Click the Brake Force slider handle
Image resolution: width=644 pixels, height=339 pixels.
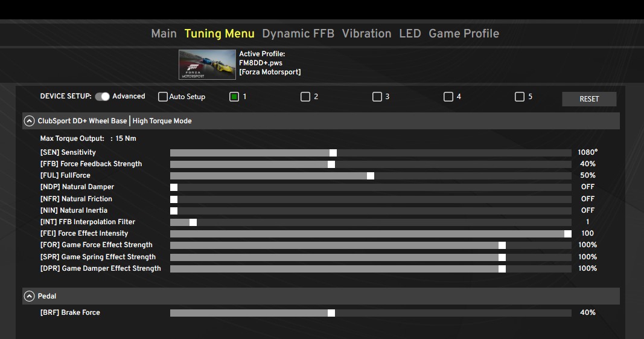(x=331, y=313)
